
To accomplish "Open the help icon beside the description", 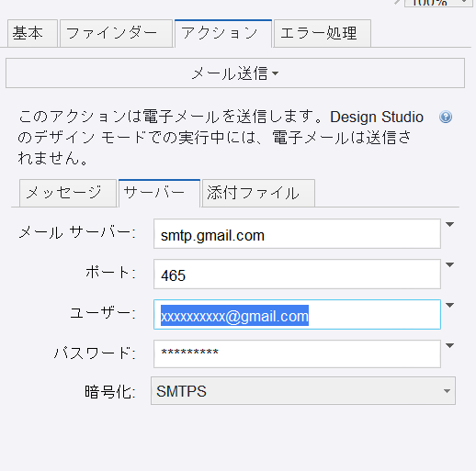I will 446,117.
